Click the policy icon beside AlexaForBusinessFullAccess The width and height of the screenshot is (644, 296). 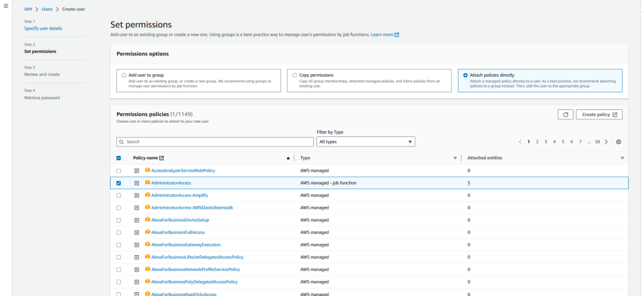[x=147, y=232]
